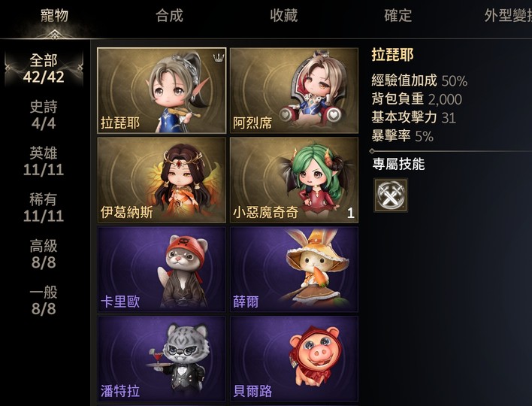Open the 外型變換 tab
This screenshot has width=532, height=406.
coord(508,16)
